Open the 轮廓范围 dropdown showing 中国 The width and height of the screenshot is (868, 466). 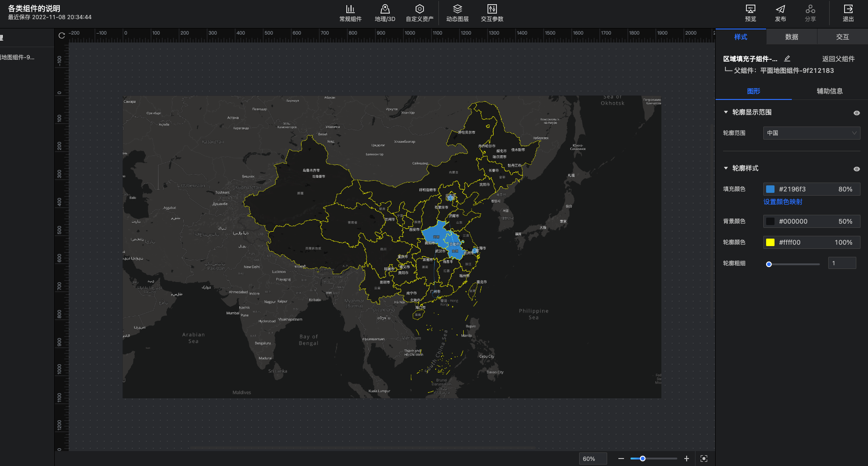[x=811, y=133]
